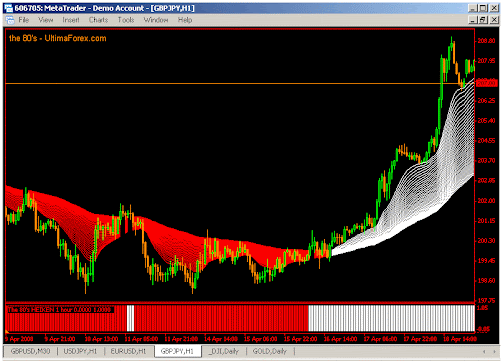Click the MetaTrader application icon in title bar
The height and width of the screenshot is (361, 503).
click(x=8, y=8)
